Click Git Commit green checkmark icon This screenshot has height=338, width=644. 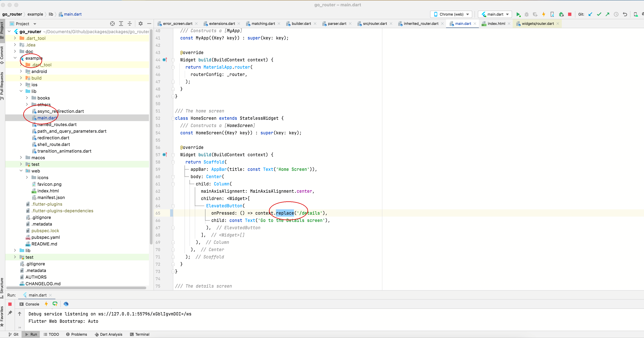[599, 14]
